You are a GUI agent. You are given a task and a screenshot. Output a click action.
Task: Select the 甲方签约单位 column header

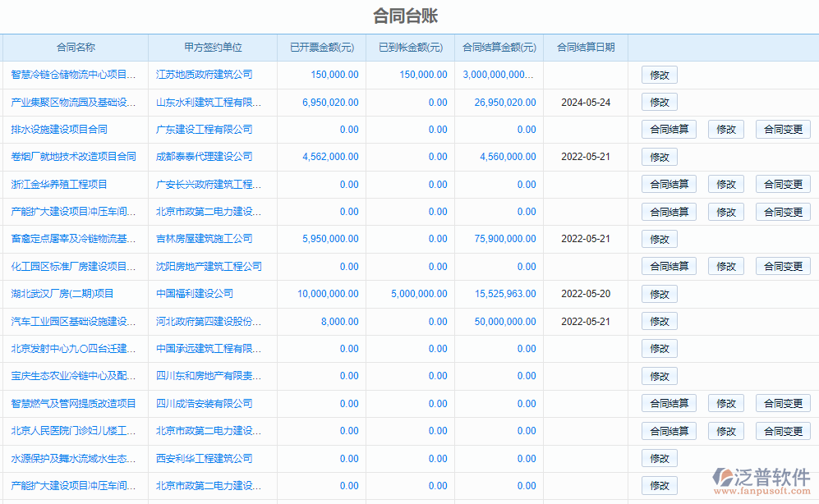213,48
